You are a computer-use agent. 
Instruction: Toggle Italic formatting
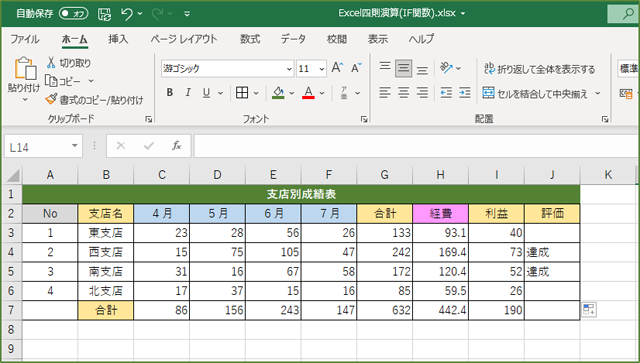[x=188, y=93]
